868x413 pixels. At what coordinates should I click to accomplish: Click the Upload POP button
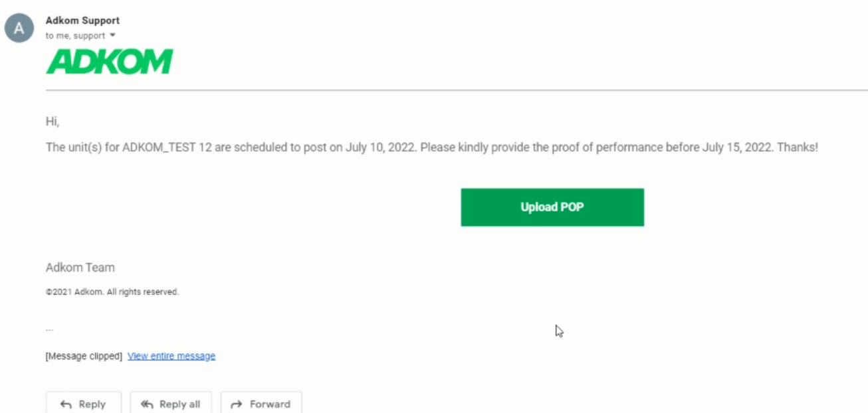click(x=552, y=207)
